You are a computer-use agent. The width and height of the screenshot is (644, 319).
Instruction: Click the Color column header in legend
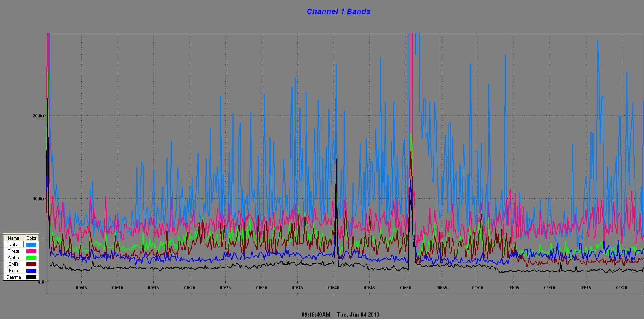[x=31, y=238]
